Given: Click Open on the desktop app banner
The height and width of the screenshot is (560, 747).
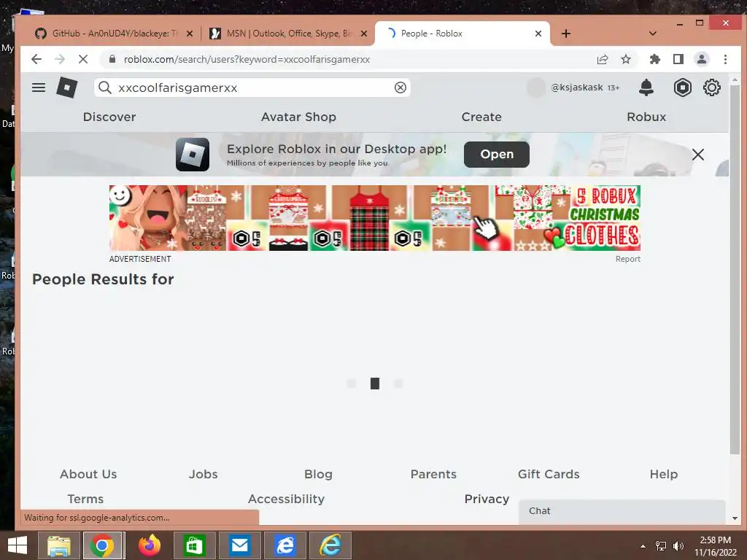Looking at the screenshot, I should tap(496, 155).
